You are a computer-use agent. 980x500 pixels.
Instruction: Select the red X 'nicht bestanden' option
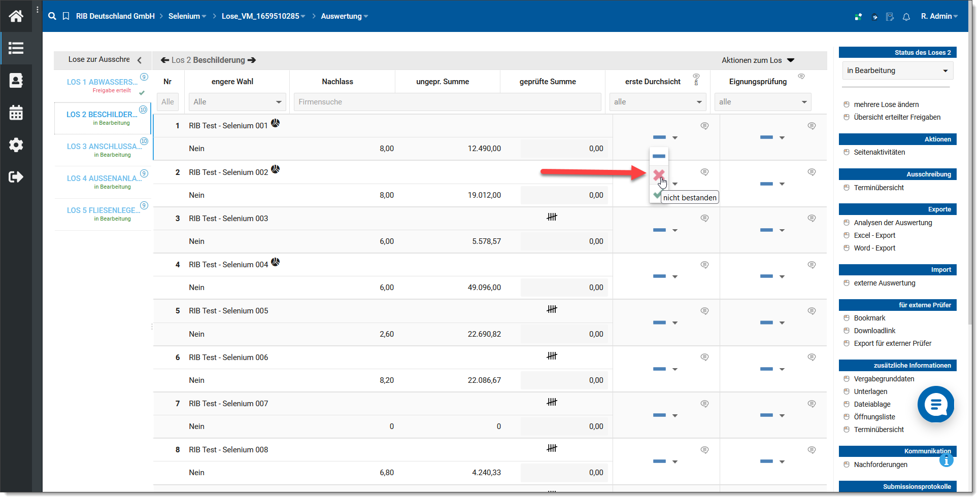point(658,175)
